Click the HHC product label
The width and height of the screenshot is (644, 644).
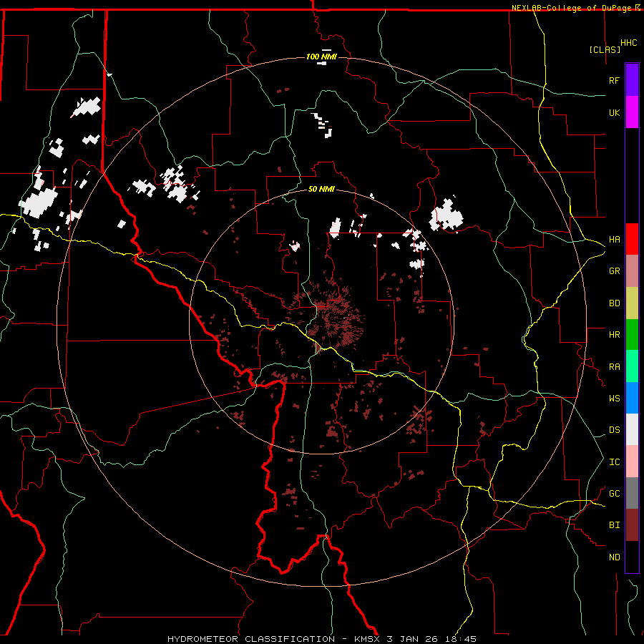[629, 43]
